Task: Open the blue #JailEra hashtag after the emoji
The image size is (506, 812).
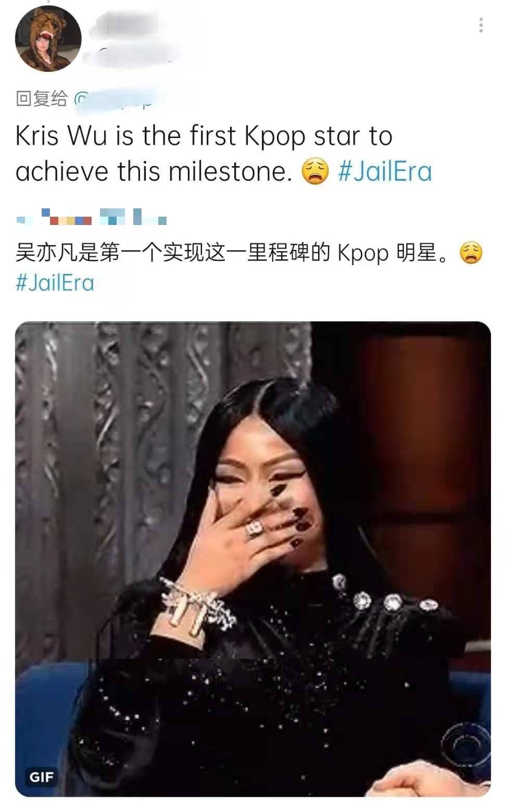Action: click(x=385, y=172)
